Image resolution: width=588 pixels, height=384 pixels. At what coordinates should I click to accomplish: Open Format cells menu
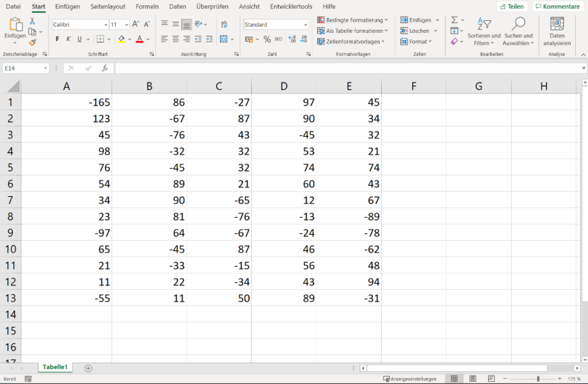416,42
